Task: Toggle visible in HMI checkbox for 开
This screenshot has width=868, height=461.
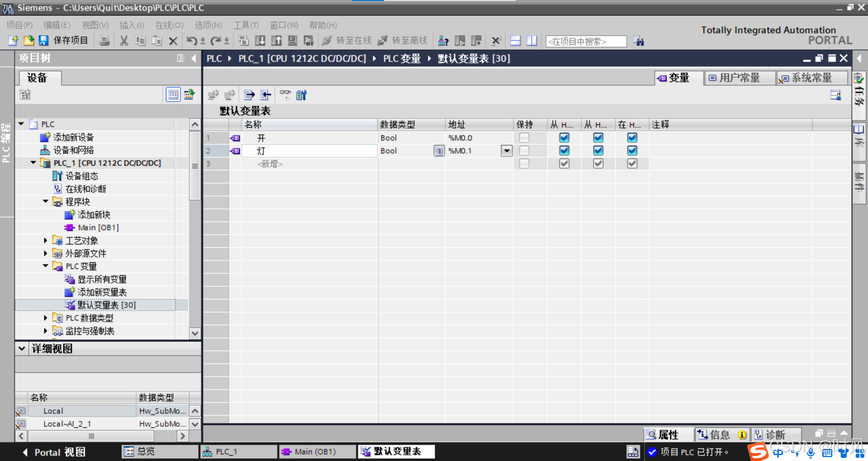Action: tap(632, 137)
